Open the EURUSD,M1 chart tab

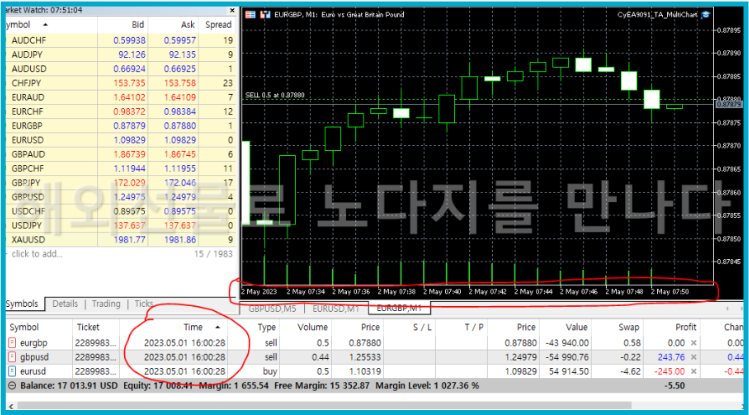(336, 309)
